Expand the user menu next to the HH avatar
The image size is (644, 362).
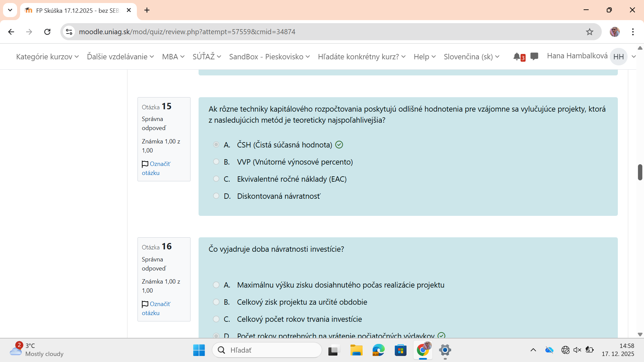[x=634, y=57]
